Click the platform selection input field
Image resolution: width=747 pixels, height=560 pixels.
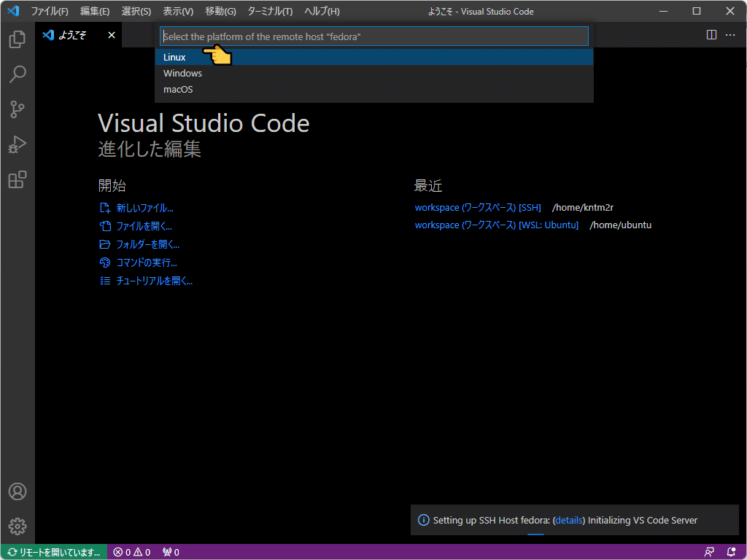click(x=374, y=36)
